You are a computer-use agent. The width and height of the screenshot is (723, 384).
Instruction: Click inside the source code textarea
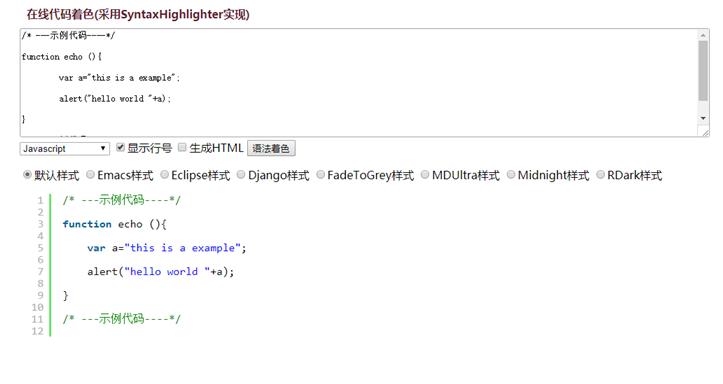tap(359, 83)
